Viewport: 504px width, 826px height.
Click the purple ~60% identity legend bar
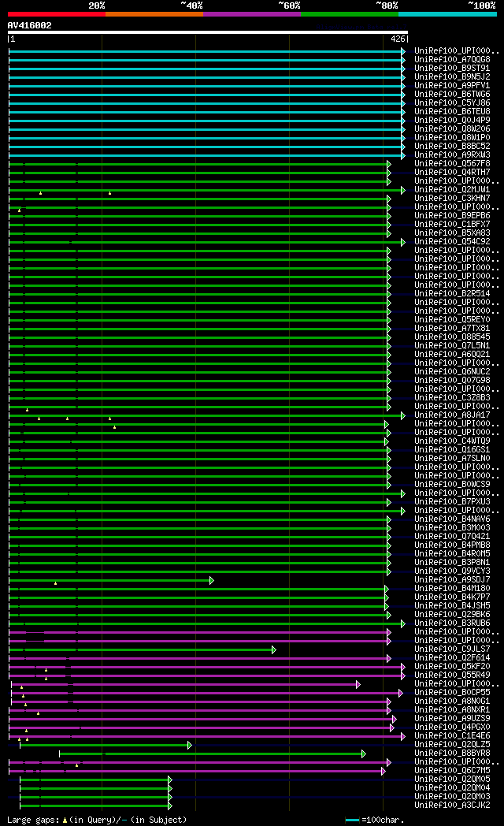coord(252,14)
